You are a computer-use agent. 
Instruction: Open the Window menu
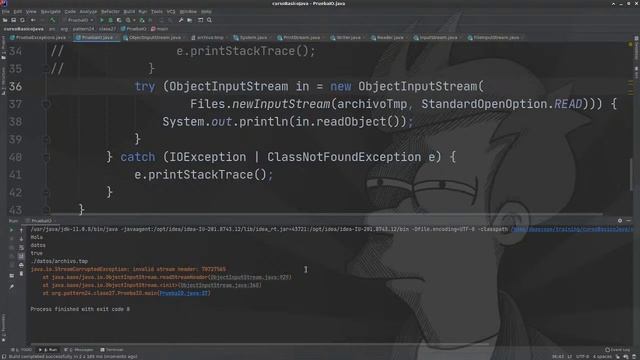click(188, 12)
